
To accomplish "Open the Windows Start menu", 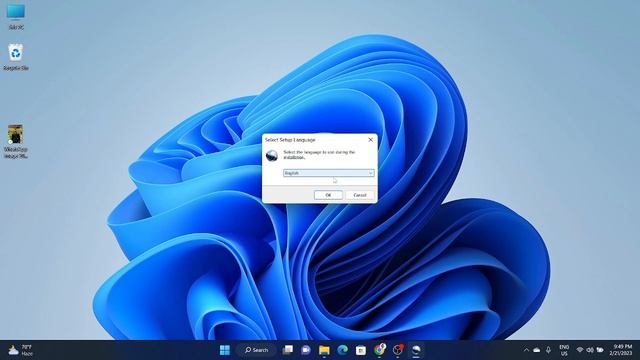I will [x=224, y=350].
